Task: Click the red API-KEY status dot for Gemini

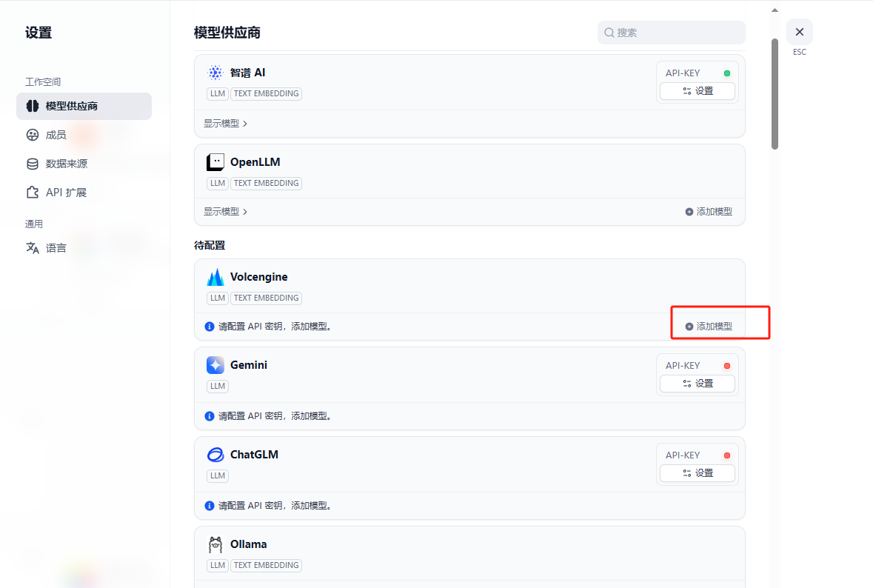Action: click(726, 366)
